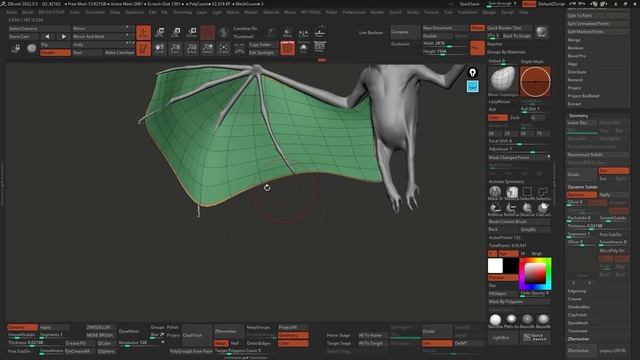
Task: Expand the Remesh section
Action: pyautogui.click(x=576, y=80)
